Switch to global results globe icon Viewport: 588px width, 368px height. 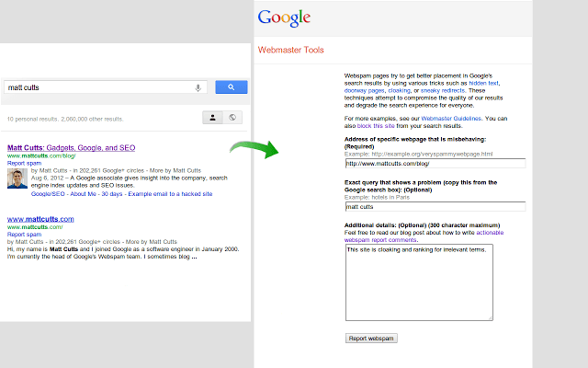(x=232, y=118)
